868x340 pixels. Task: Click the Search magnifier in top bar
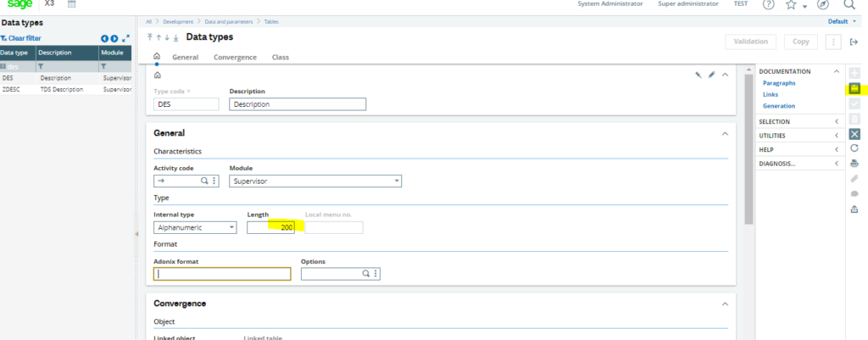pyautogui.click(x=849, y=5)
